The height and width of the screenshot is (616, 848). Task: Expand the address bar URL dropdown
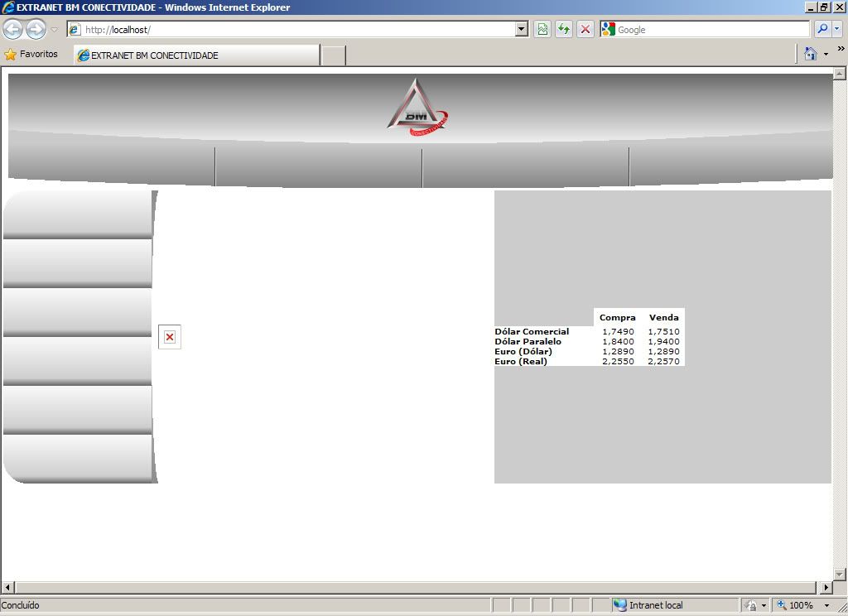point(521,30)
